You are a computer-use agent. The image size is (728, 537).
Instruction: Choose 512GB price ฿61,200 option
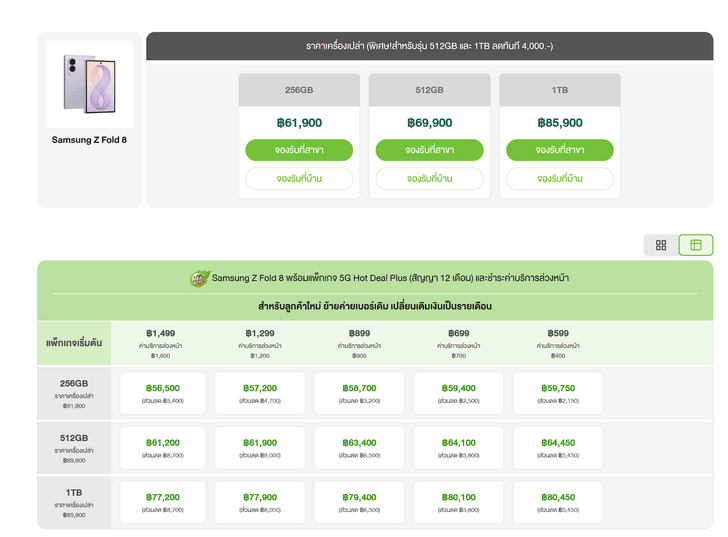tap(162, 448)
